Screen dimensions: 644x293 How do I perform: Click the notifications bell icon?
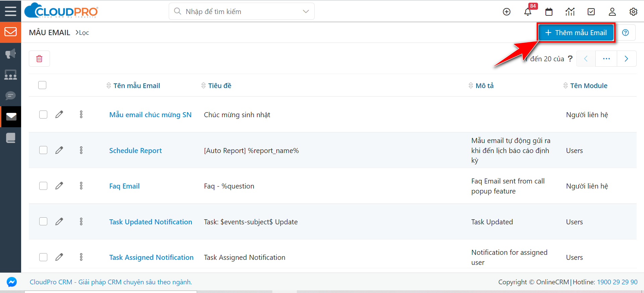528,12
